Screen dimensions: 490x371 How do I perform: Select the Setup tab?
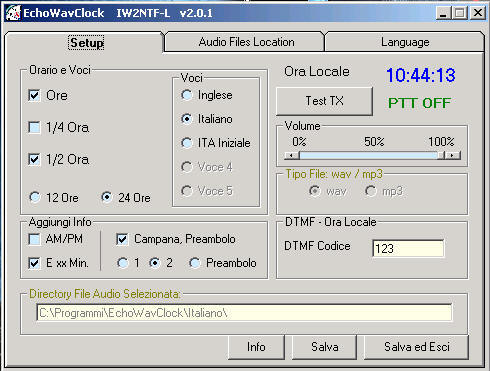coord(86,43)
